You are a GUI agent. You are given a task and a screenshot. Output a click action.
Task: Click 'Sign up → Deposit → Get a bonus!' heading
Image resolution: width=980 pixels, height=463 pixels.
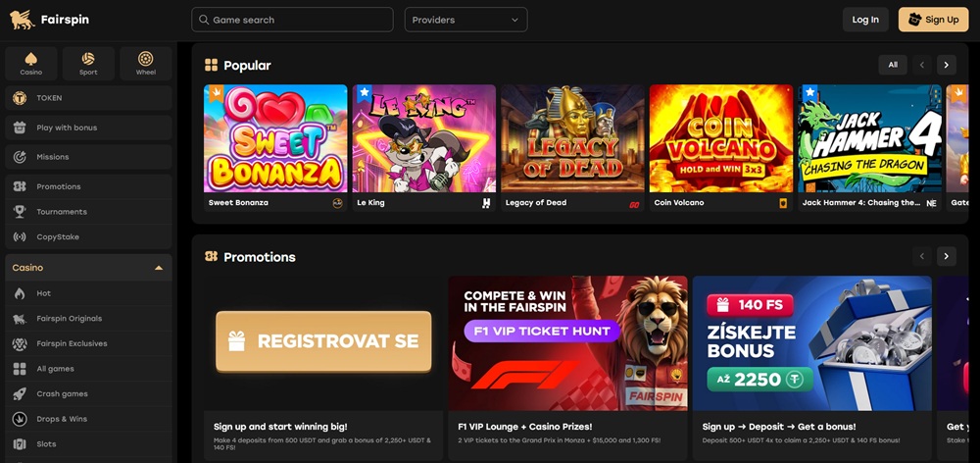click(779, 427)
